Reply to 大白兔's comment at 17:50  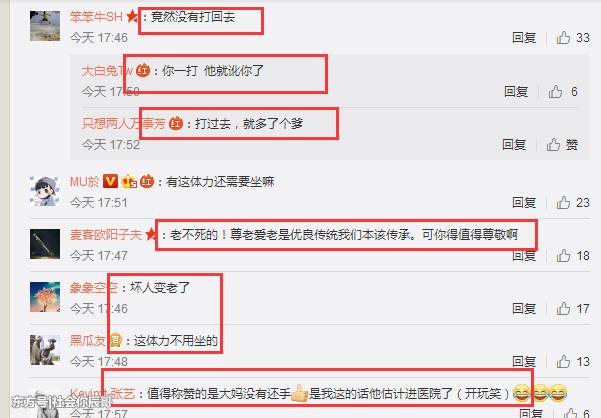pyautogui.click(x=516, y=92)
